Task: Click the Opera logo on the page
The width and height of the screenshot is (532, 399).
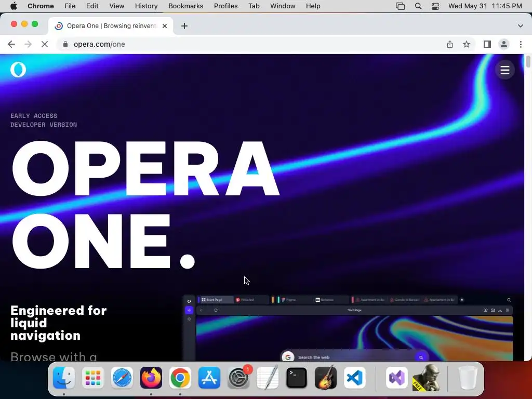Action: pos(18,70)
